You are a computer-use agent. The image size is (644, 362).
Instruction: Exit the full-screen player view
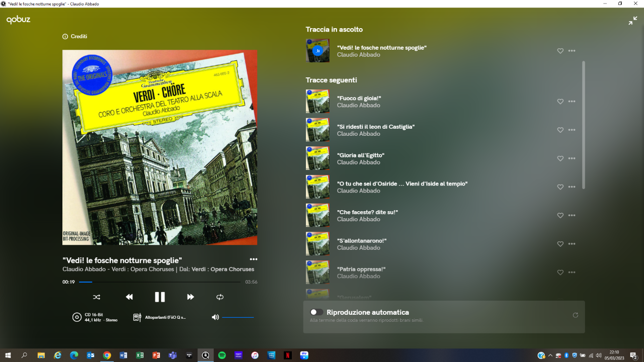point(632,21)
